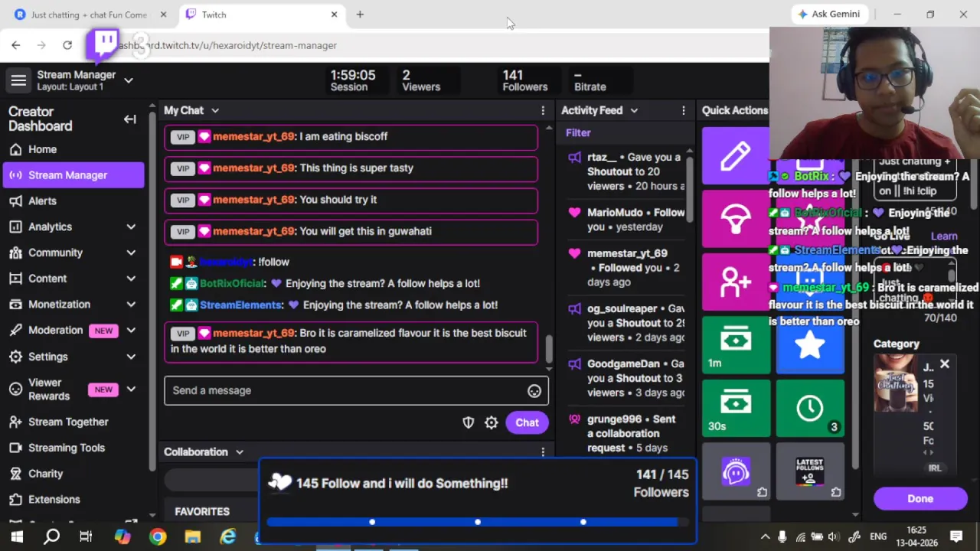
Task: Click the grunge996 collaboration request entry
Action: click(626, 433)
